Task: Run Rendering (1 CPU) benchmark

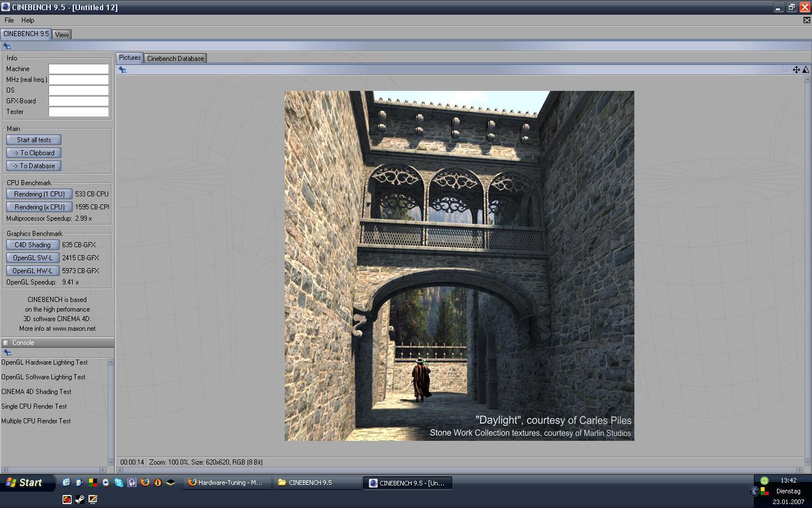Action: 39,194
